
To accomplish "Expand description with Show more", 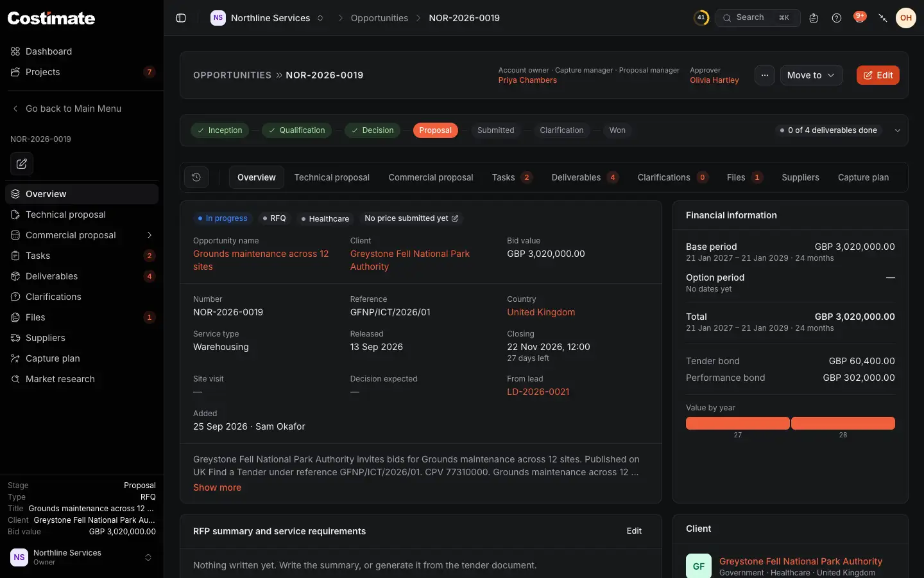I will coord(217,487).
